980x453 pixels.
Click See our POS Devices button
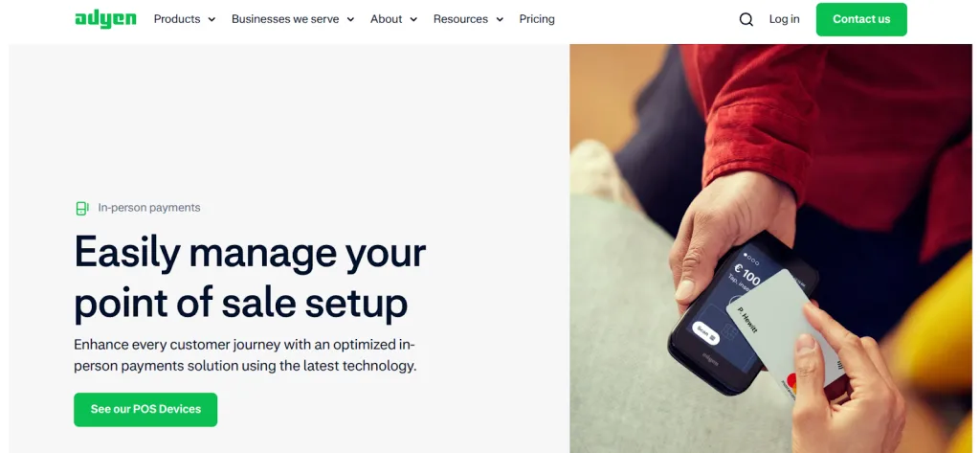[x=145, y=410]
